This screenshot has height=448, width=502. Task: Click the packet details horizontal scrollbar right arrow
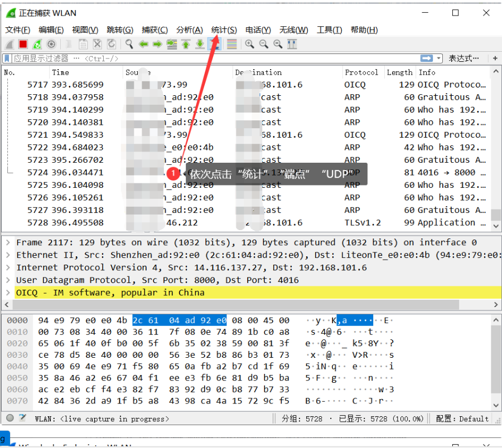pyautogui.click(x=496, y=305)
